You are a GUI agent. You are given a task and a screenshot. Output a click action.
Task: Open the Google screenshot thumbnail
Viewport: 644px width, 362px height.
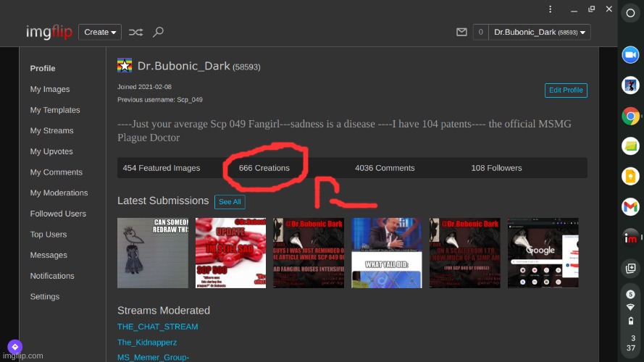543,253
